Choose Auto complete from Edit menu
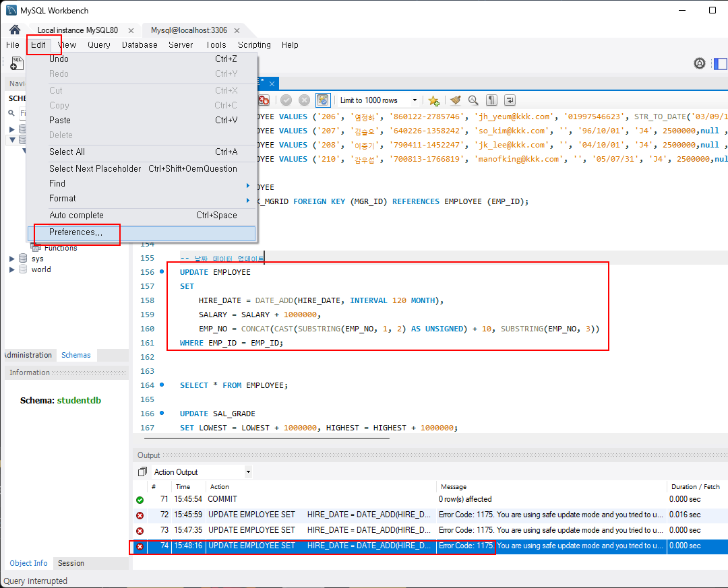The width and height of the screenshot is (728, 588). point(142,216)
